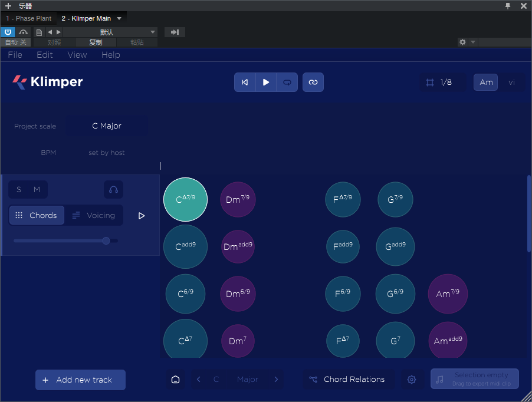The image size is (532, 402).
Task: Open the host settings gear icon
Action: 462,42
